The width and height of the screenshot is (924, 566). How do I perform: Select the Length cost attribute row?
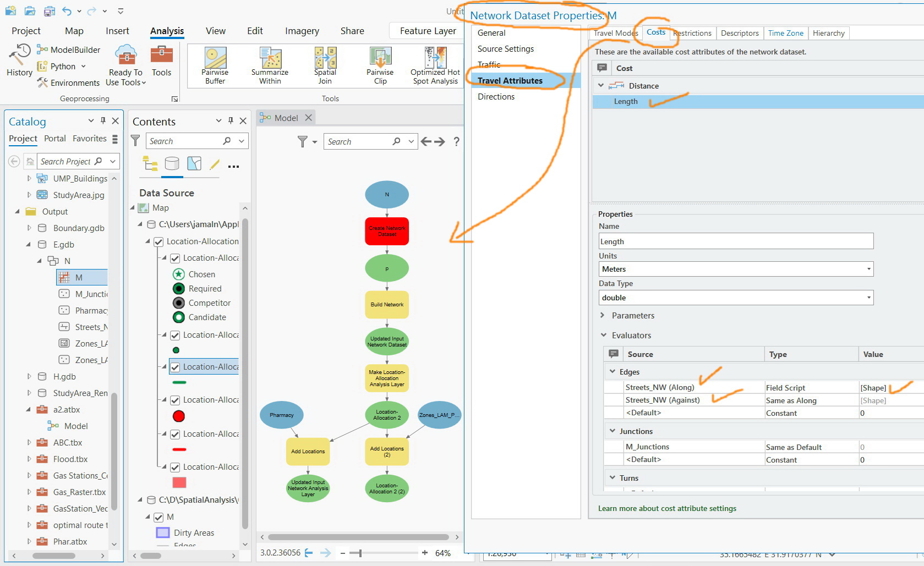tap(758, 102)
